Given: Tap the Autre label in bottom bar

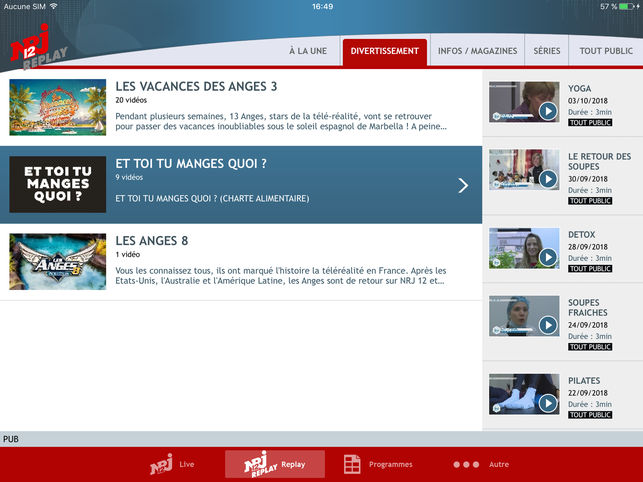Looking at the screenshot, I should point(499,464).
